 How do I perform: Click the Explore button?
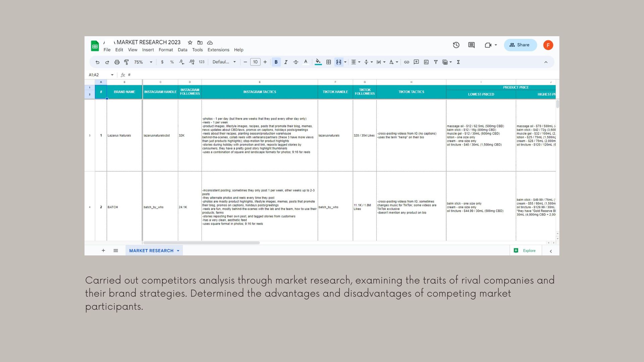pos(525,251)
